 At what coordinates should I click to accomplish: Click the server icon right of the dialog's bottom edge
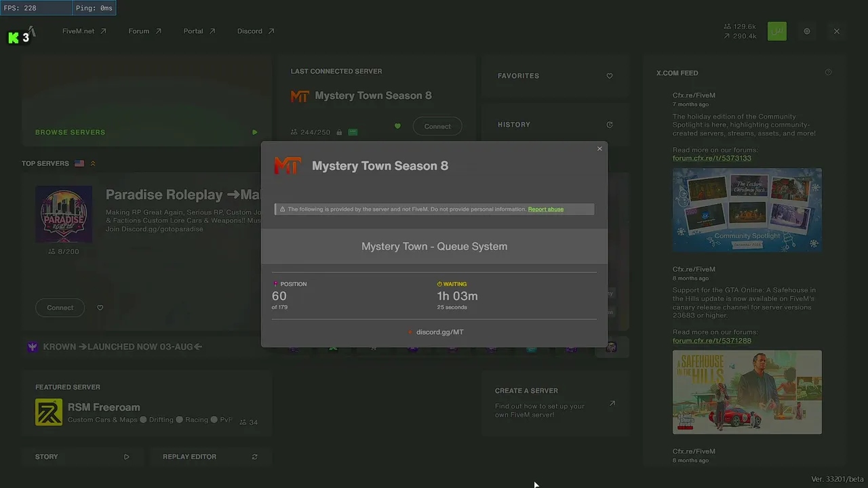(x=611, y=347)
